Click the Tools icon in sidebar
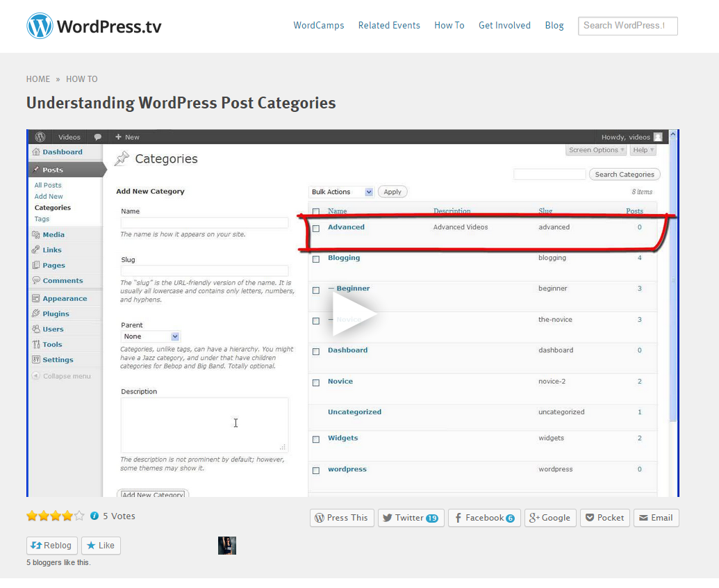The width and height of the screenshot is (719, 588). (x=36, y=344)
